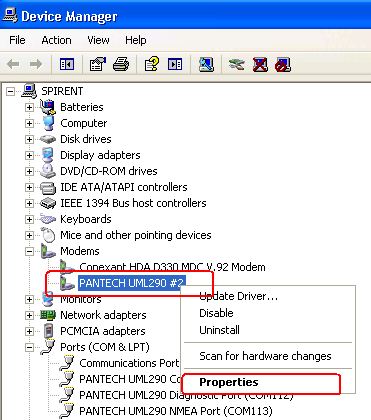The width and height of the screenshot is (371, 420).
Task: Click the IDE ATA/ATAPI controllers icon
Action: [x=48, y=188]
